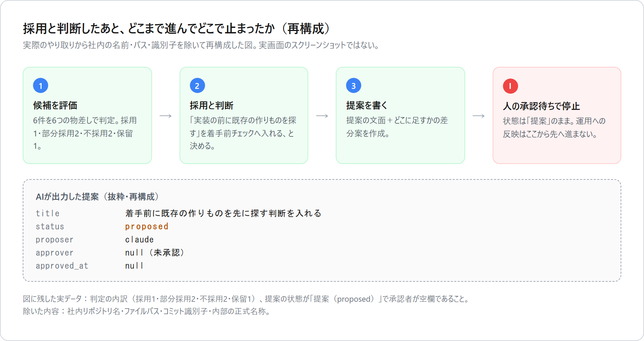This screenshot has height=341, width=644.
Task: Click the blue step 2 badge
Action: 197,86
